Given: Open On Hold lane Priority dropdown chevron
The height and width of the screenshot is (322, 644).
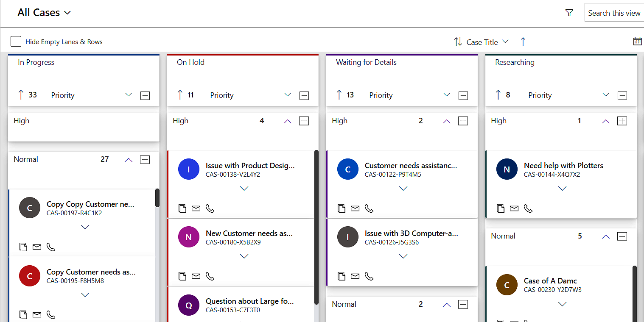Looking at the screenshot, I should pos(288,95).
